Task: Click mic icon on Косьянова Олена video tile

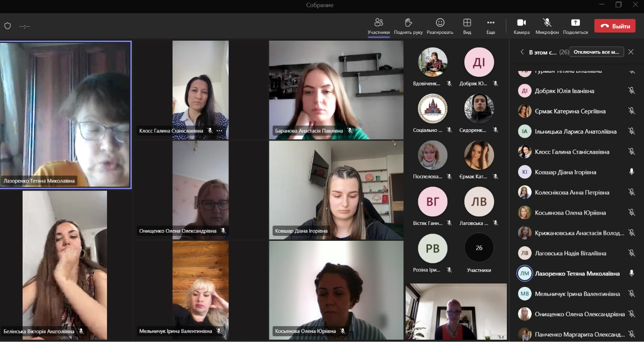Action: [x=343, y=331]
